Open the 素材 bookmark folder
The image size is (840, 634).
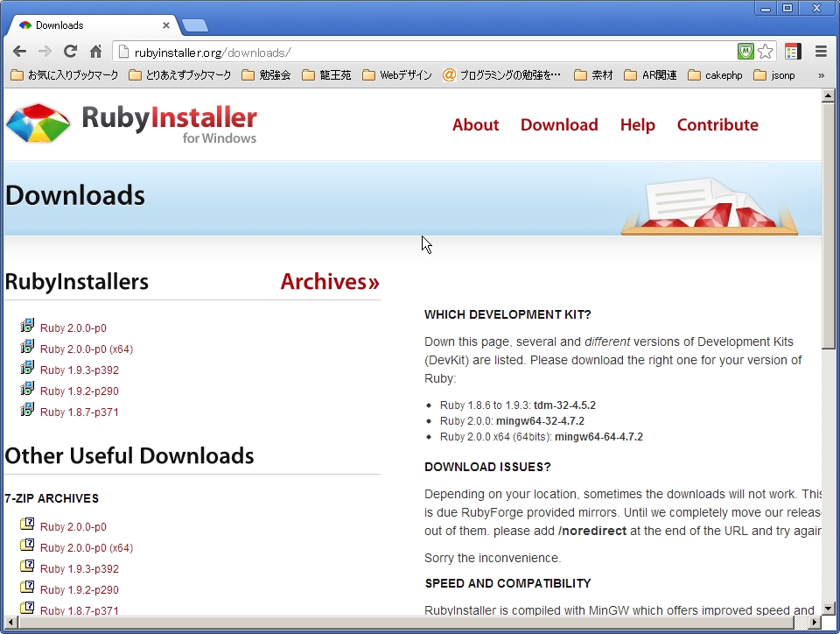[593, 75]
